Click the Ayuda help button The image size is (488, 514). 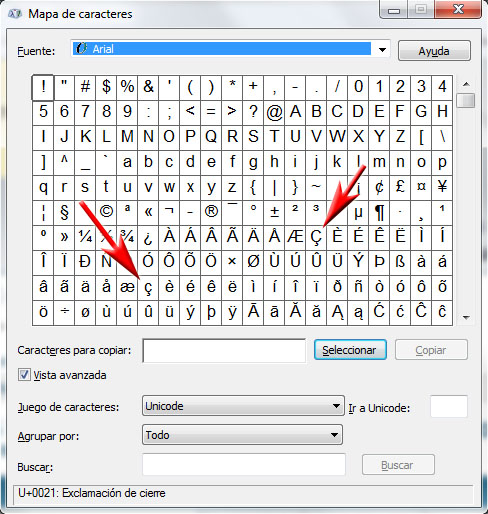pos(434,51)
